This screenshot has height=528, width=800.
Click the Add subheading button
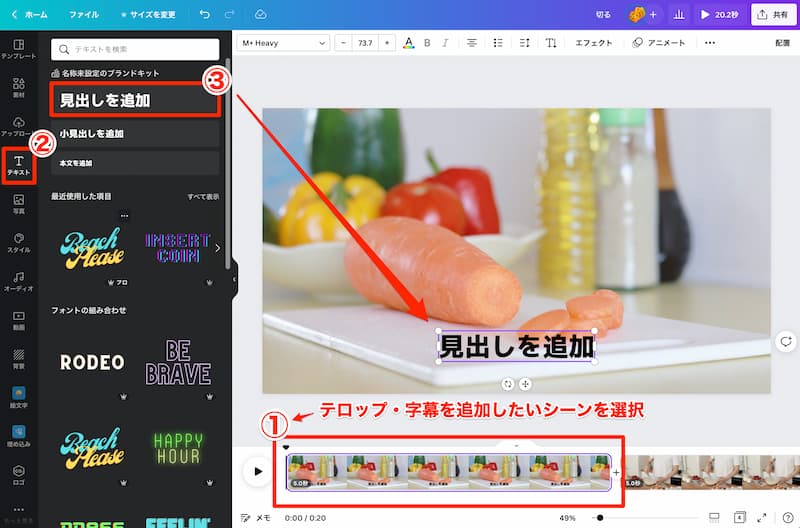(x=135, y=134)
